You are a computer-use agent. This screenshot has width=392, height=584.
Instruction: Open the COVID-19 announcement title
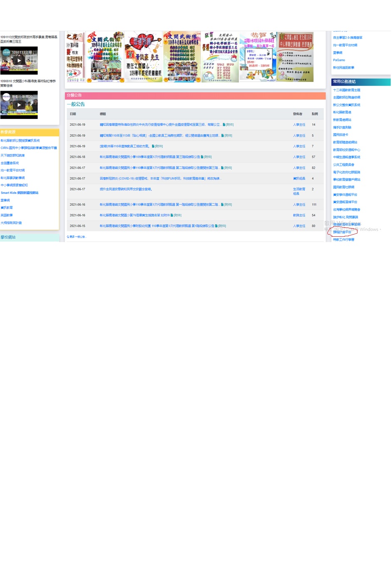tap(161, 179)
